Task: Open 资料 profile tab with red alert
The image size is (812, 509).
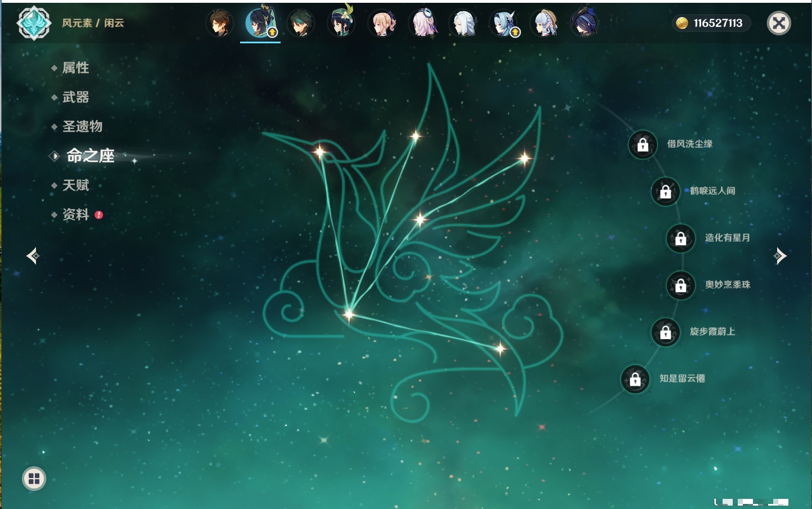Action: 75,215
